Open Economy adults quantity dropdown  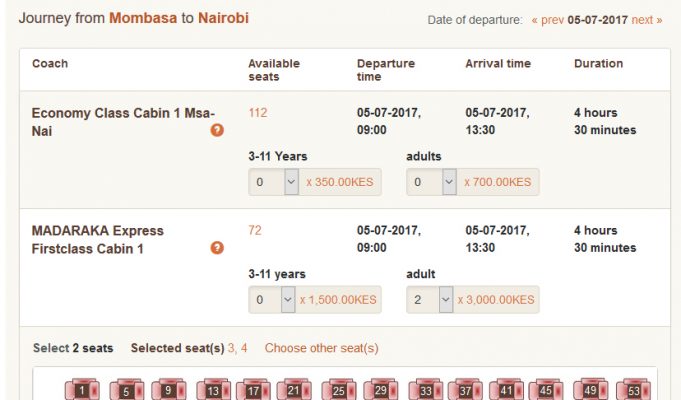coord(431,182)
